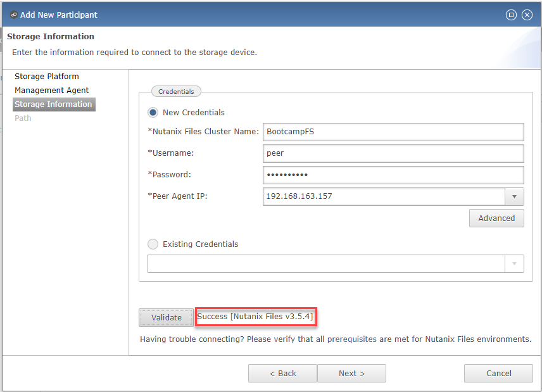This screenshot has height=392, width=542.
Task: Proceed with the Next button
Action: click(351, 374)
